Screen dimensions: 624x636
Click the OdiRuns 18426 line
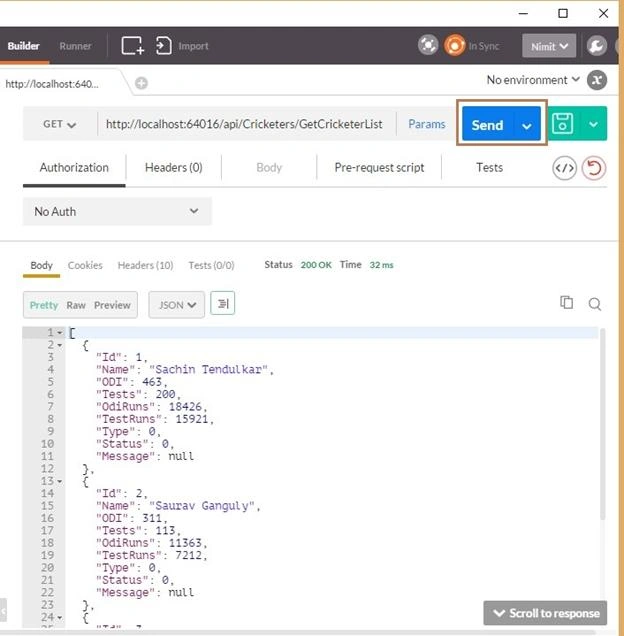pos(151,406)
